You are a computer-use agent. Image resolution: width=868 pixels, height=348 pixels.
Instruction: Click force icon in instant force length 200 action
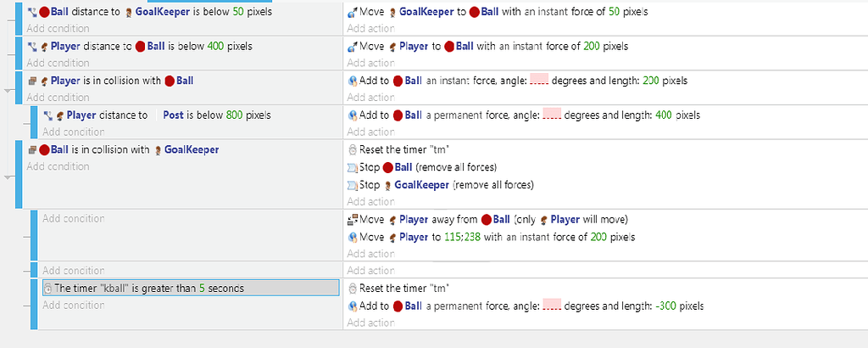pyautogui.click(x=352, y=81)
